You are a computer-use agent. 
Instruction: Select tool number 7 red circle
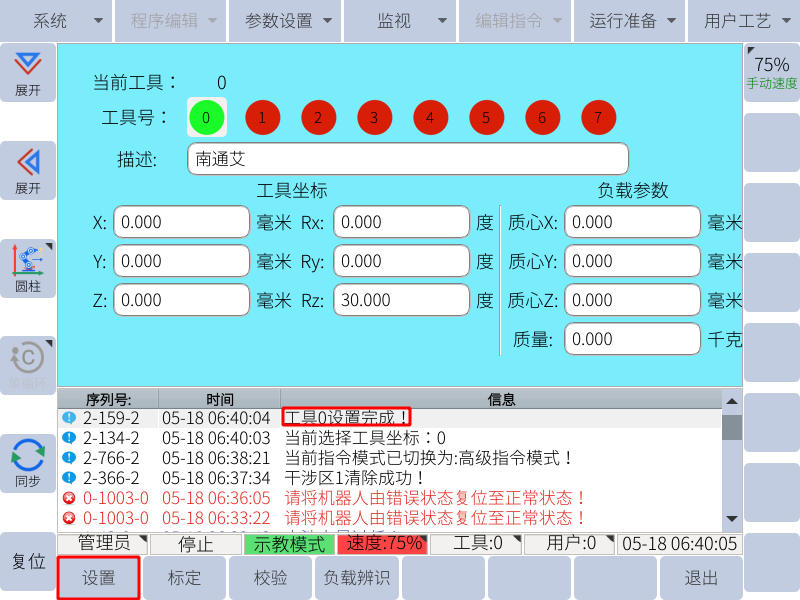(x=598, y=118)
